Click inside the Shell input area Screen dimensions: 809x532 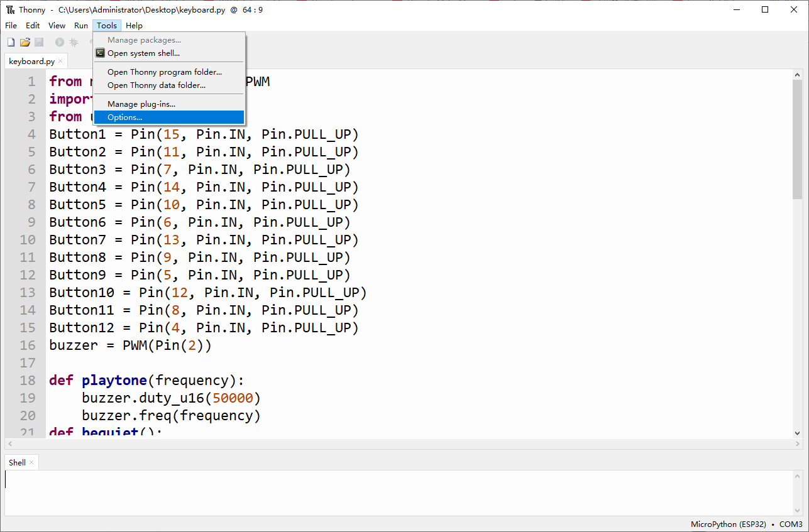(x=399, y=494)
